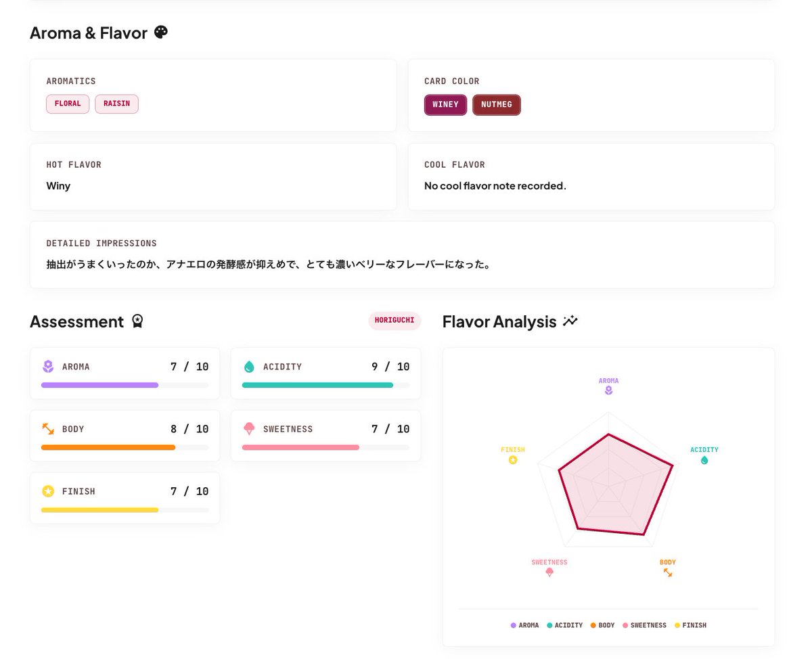The width and height of the screenshot is (812, 659).
Task: Toggle the Aroma legend item below radar chart
Action: point(525,625)
